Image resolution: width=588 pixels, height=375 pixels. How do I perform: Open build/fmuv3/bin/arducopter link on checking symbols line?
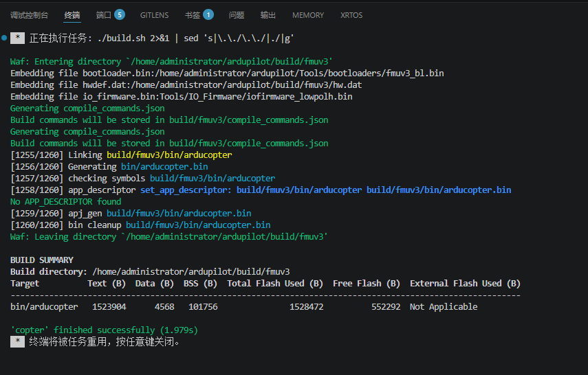(213, 178)
